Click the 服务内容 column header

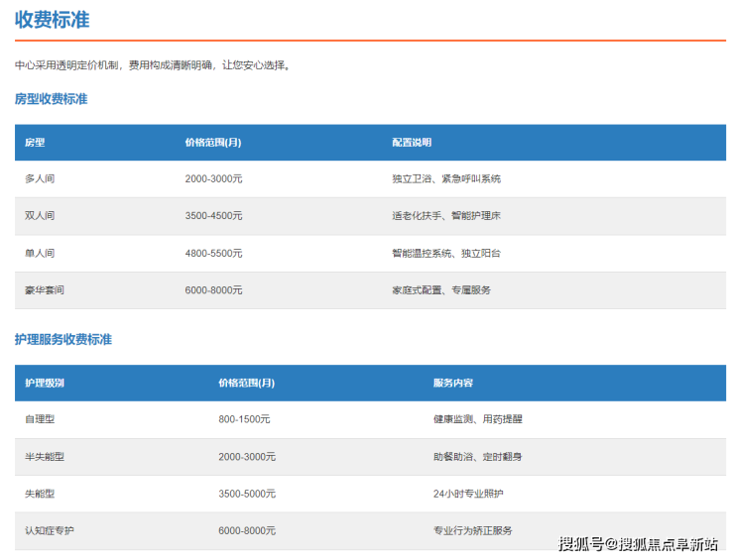pyautogui.click(x=452, y=383)
